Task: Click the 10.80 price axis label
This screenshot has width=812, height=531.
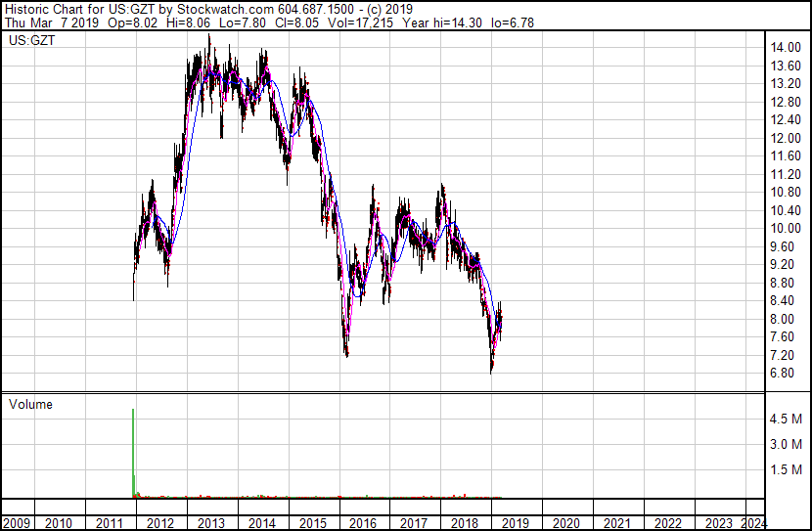Action: point(786,192)
